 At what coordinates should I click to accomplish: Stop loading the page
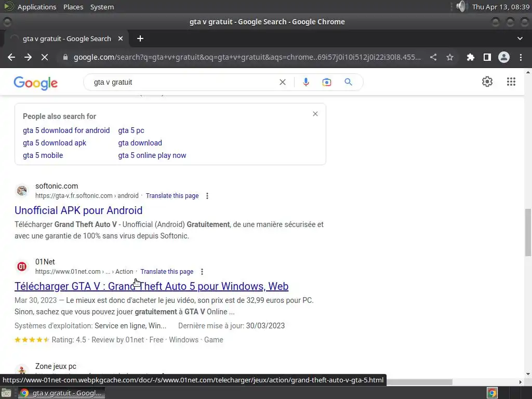[x=45, y=57]
